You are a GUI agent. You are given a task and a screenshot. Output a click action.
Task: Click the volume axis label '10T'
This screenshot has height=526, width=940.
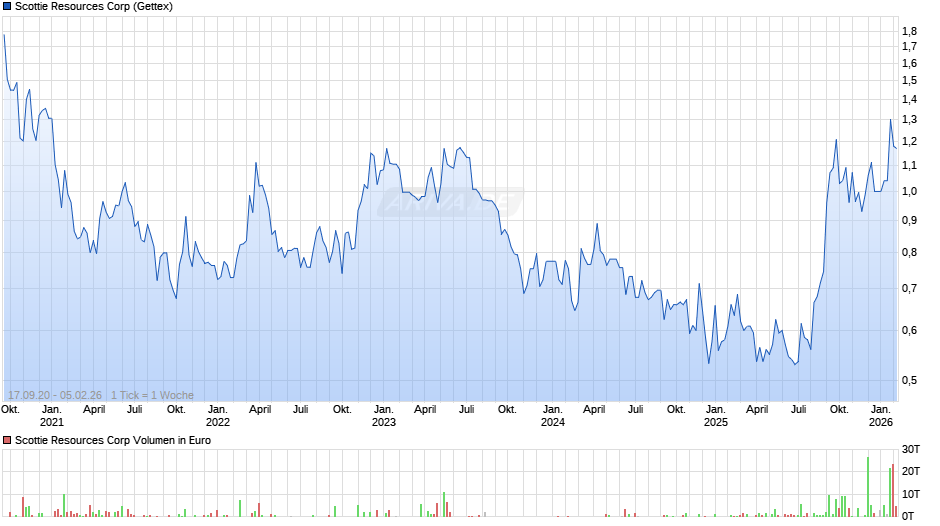911,494
